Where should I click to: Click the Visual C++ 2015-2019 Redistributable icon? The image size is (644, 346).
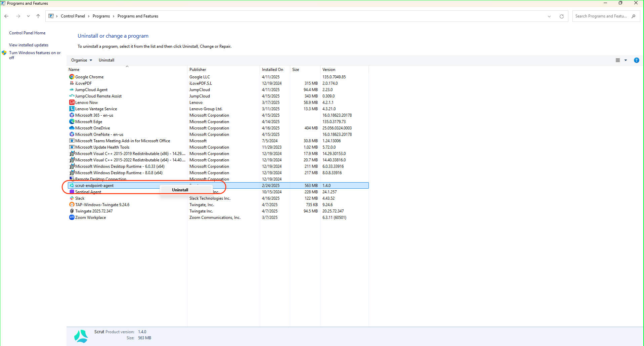tap(72, 153)
